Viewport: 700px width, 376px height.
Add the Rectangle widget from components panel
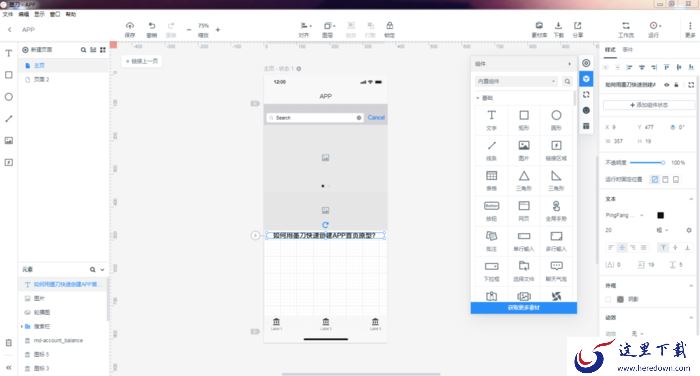coord(524,120)
